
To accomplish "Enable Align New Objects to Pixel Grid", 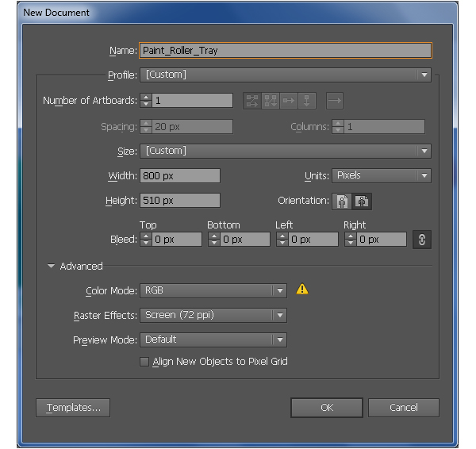I will click(x=144, y=362).
